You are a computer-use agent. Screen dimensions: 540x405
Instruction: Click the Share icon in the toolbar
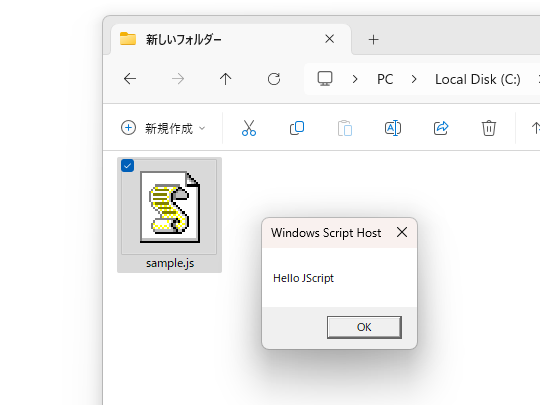[441, 128]
